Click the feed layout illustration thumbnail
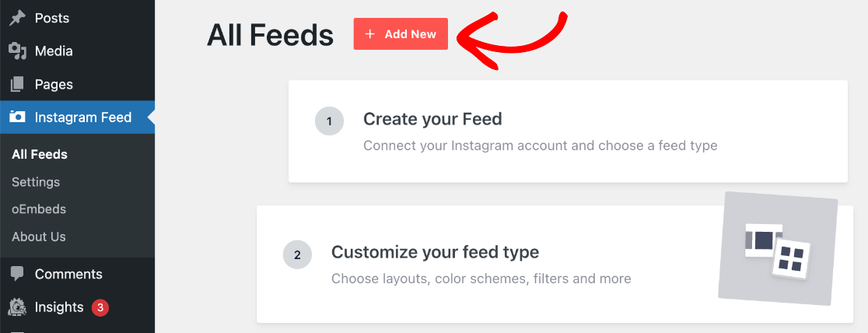This screenshot has height=333, width=868. (x=777, y=249)
